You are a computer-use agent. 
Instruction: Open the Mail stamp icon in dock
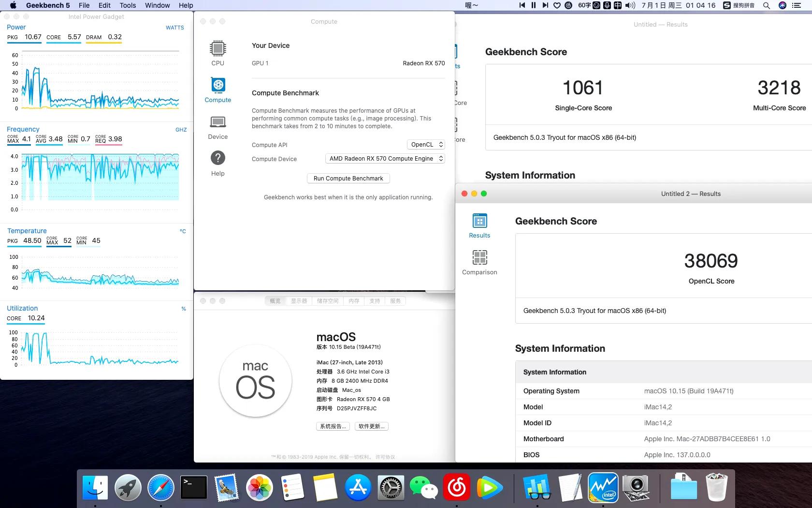pos(227,487)
